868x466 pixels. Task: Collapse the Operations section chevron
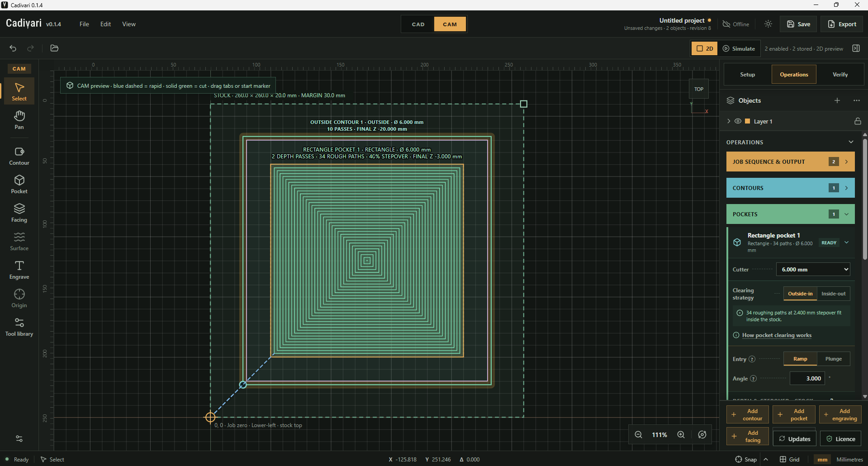click(x=851, y=142)
